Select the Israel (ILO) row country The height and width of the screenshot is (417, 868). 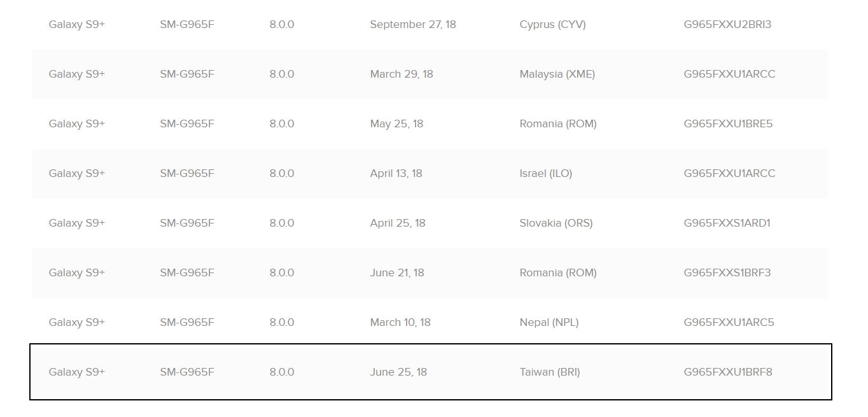click(545, 174)
